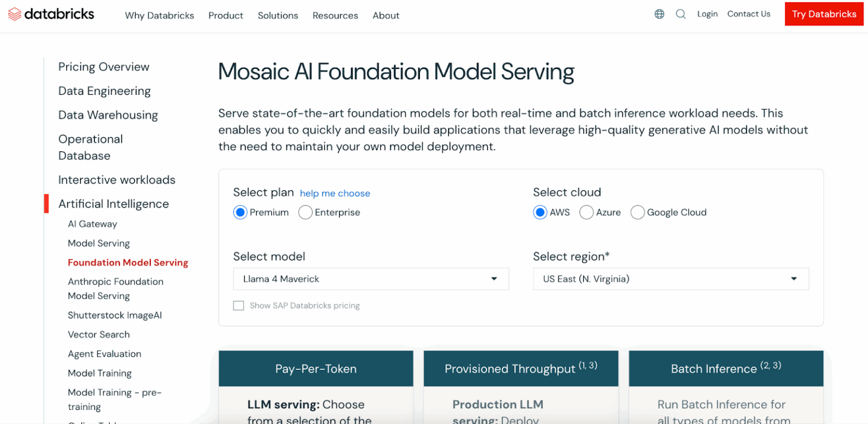Select Vector Search in the sidebar
868x424 pixels.
98,334
